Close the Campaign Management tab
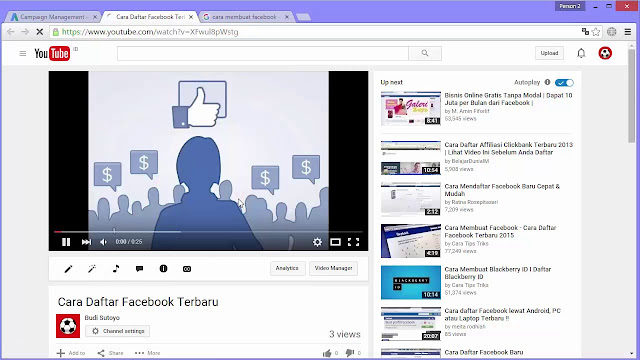 pos(95,17)
